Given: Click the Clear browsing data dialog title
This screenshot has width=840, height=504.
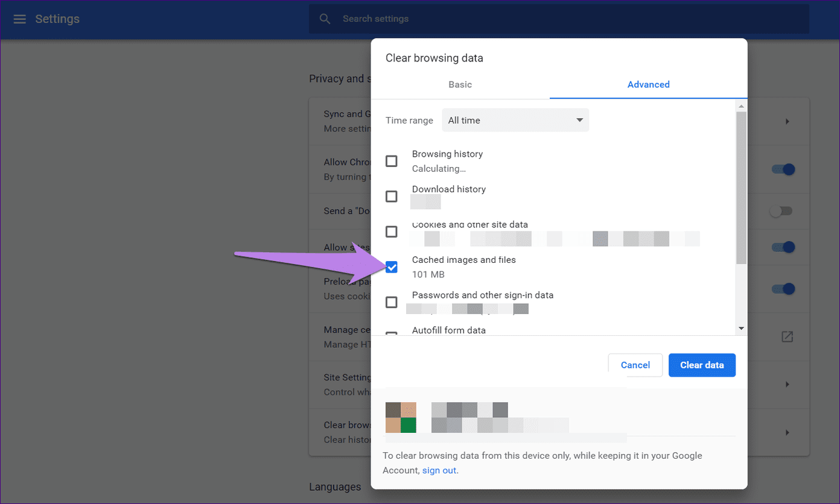Looking at the screenshot, I should tap(434, 58).
